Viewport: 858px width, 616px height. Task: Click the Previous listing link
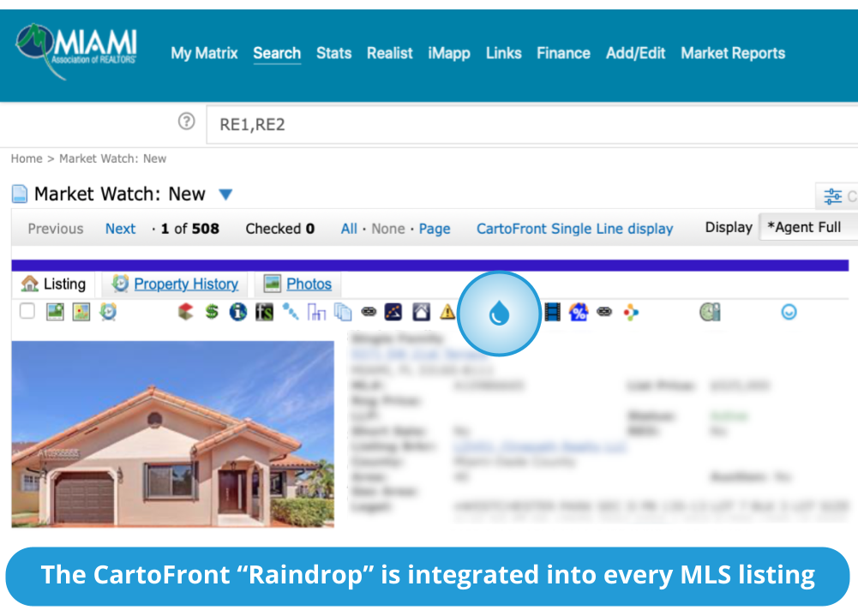point(55,229)
